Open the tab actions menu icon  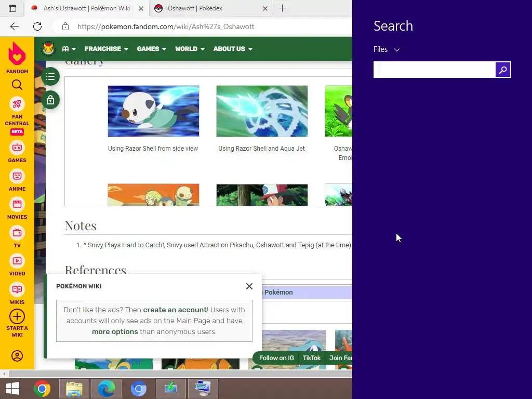tap(12, 8)
